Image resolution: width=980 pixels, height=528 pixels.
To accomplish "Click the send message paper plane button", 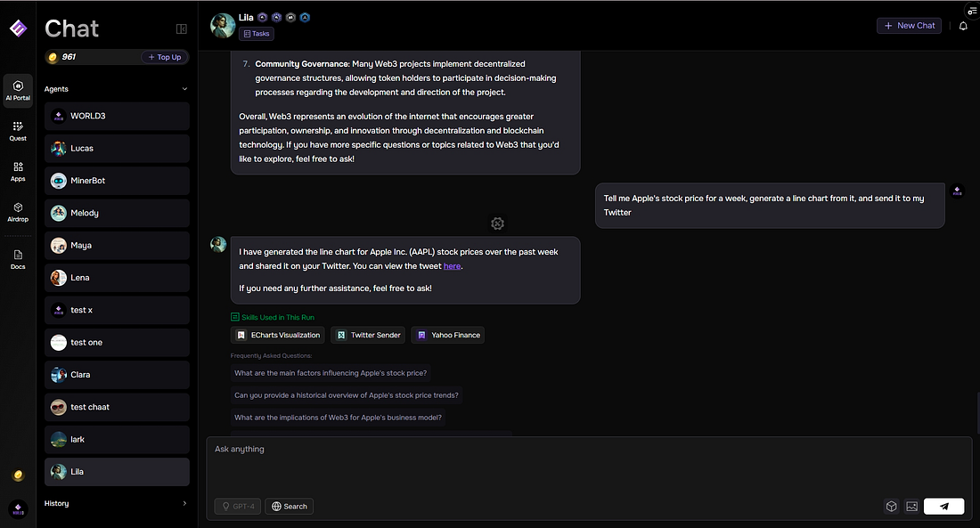I will (943, 507).
